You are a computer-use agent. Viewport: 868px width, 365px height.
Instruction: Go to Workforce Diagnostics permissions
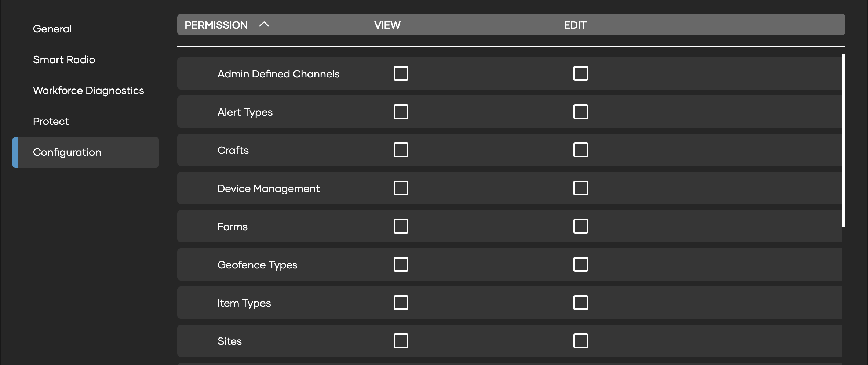(x=88, y=90)
